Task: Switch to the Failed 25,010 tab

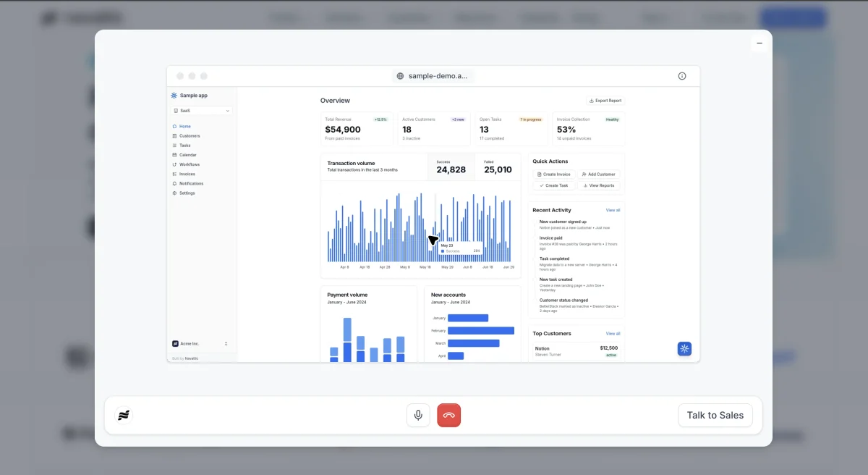Action: (498, 167)
